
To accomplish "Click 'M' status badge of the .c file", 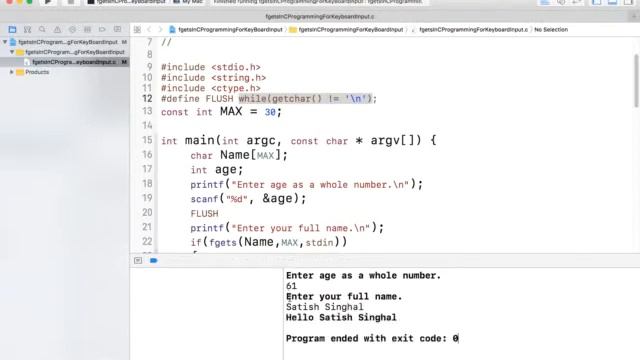I will pyautogui.click(x=124, y=62).
